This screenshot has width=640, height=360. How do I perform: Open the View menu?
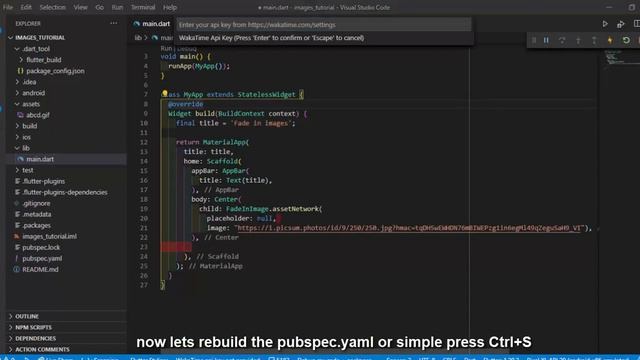pyautogui.click(x=80, y=7)
